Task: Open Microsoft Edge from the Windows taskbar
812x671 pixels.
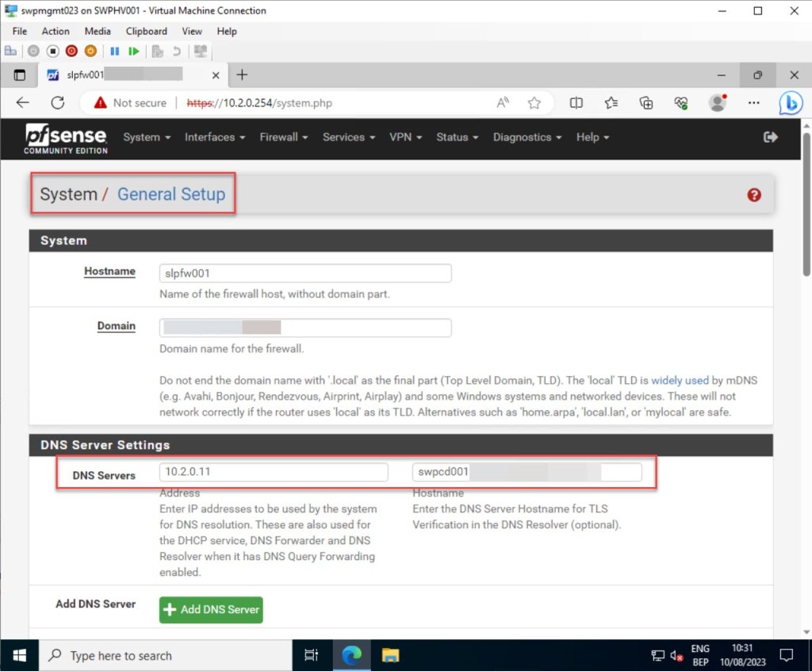Action: pyautogui.click(x=351, y=655)
